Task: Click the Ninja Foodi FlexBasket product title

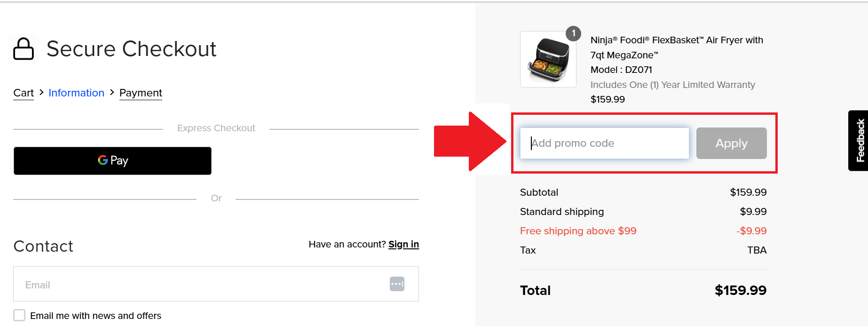Action: (677, 48)
